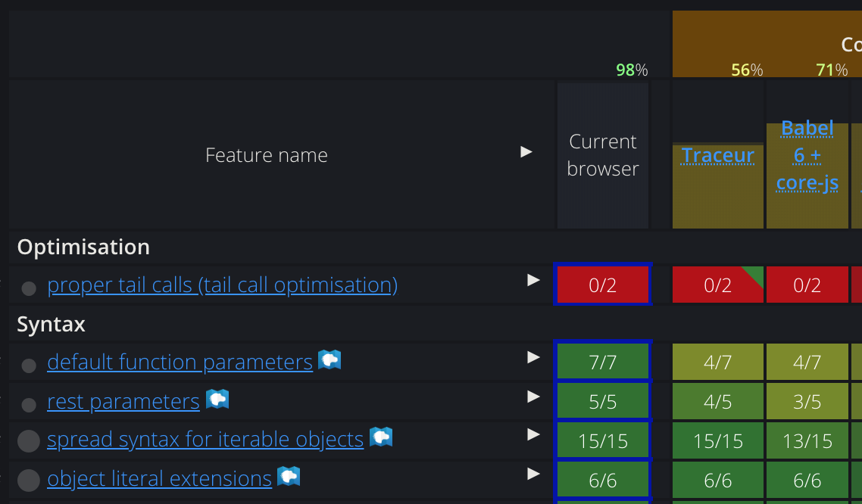
Task: Click flag icon for spread syntax feature
Action: (x=380, y=437)
